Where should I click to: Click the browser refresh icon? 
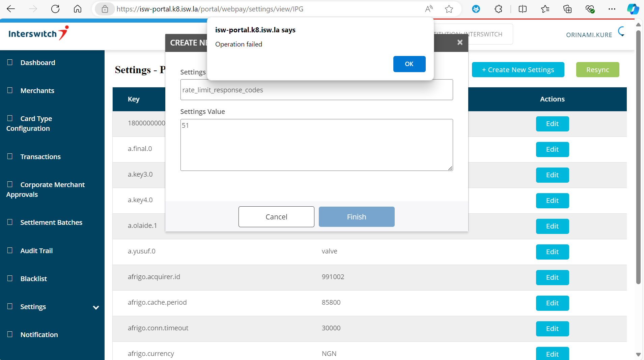[x=55, y=9]
